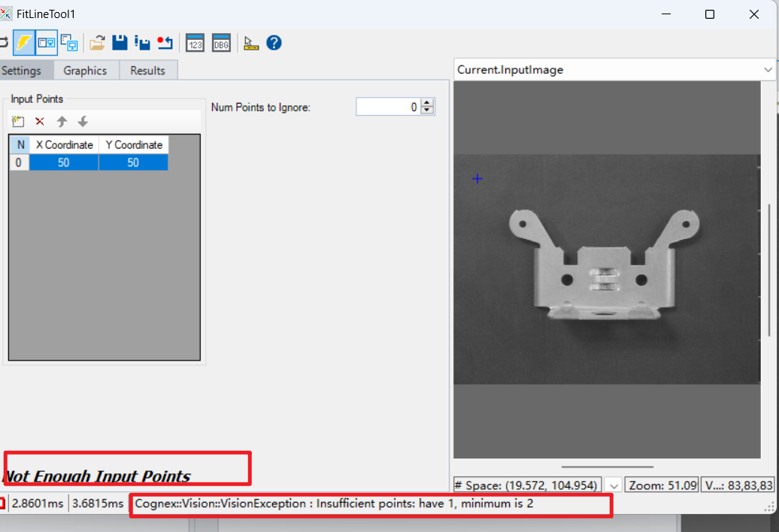Toggle the local image display button
The height and width of the screenshot is (532, 779).
click(x=46, y=43)
